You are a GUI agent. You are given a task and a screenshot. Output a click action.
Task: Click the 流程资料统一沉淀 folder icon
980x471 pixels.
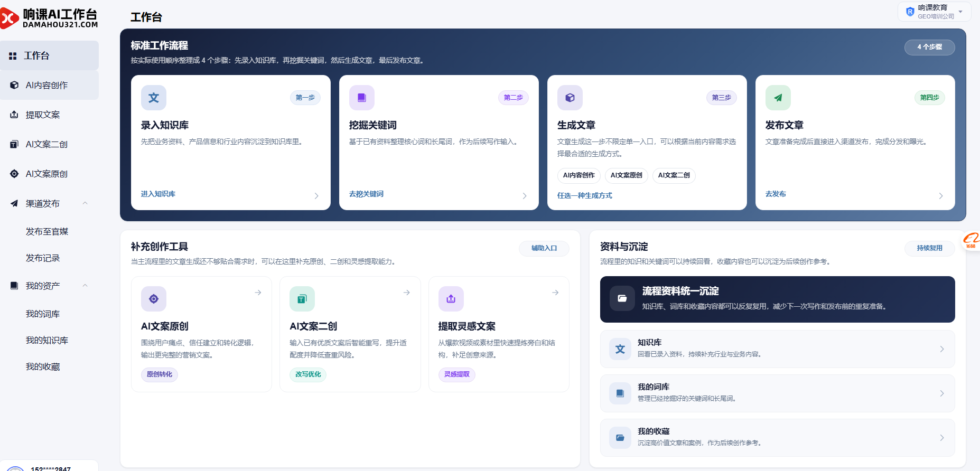[x=622, y=298]
